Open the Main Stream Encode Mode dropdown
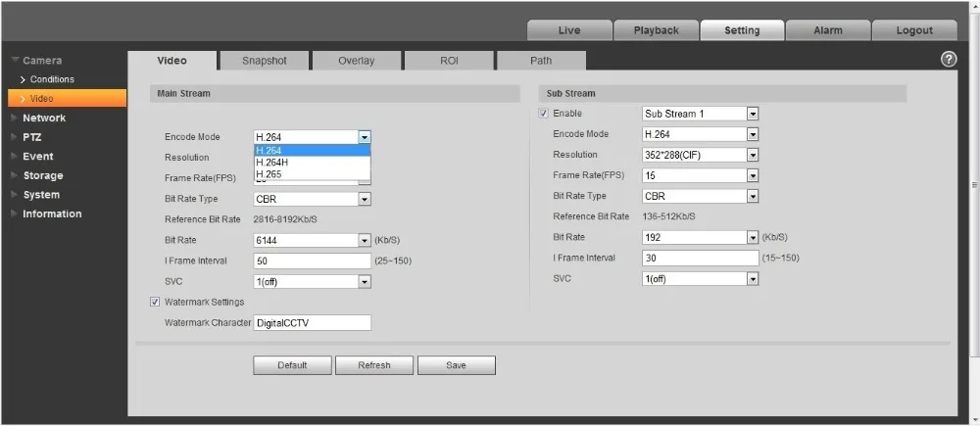 pos(312,137)
